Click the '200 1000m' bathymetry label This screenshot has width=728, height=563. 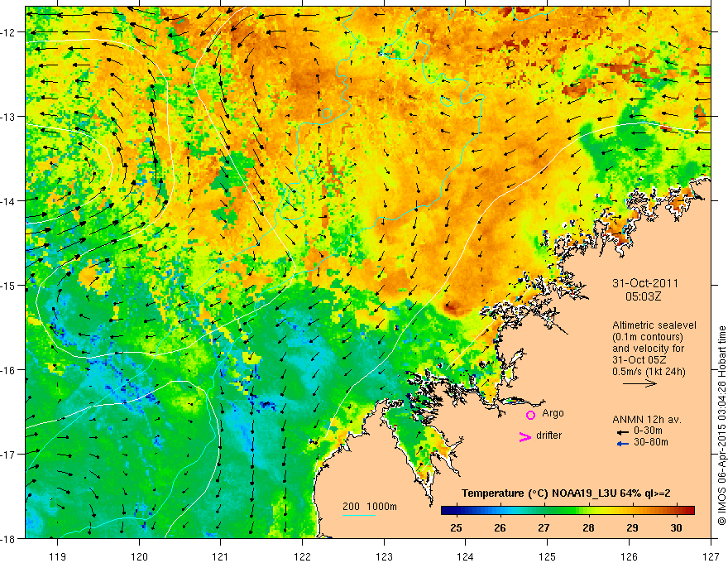(x=370, y=507)
